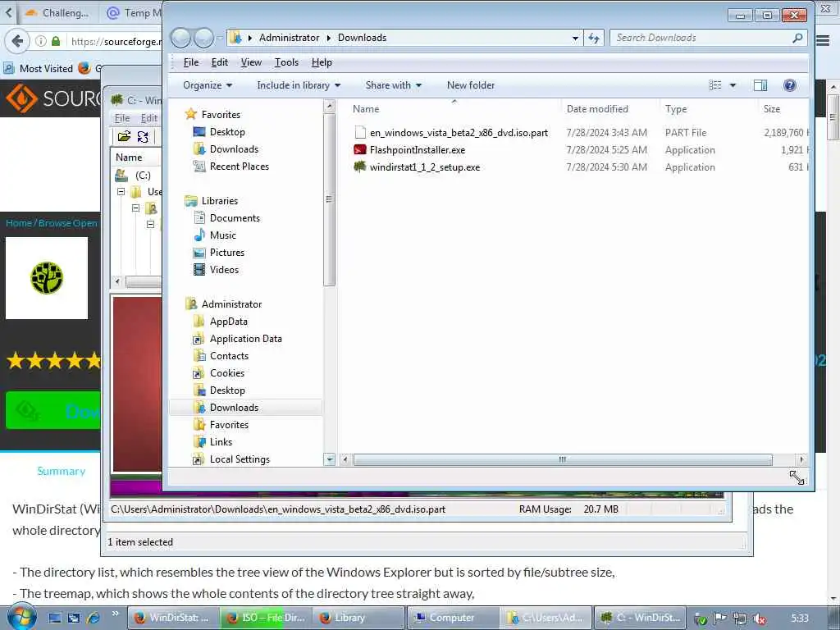840x630 pixels.
Task: Sort by the Date modified column header
Action: [x=597, y=109]
